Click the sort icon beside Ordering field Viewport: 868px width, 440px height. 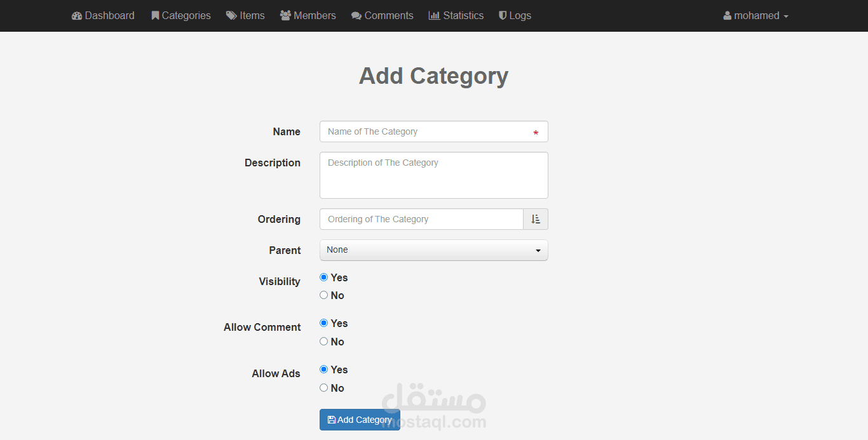click(x=536, y=219)
